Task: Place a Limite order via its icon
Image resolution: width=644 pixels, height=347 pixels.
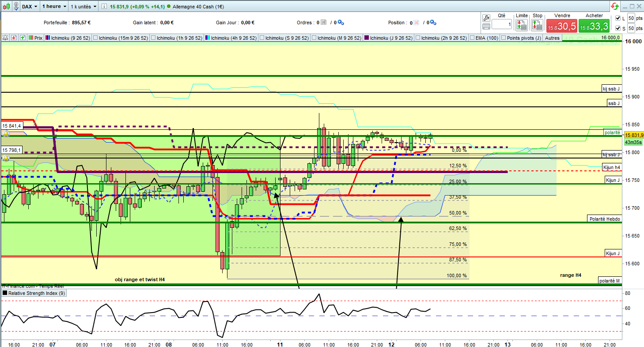Action: [x=522, y=25]
